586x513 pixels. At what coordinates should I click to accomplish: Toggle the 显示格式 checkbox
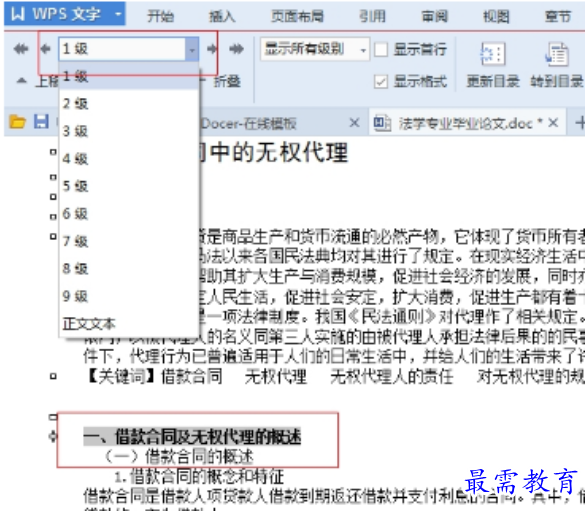(x=381, y=81)
